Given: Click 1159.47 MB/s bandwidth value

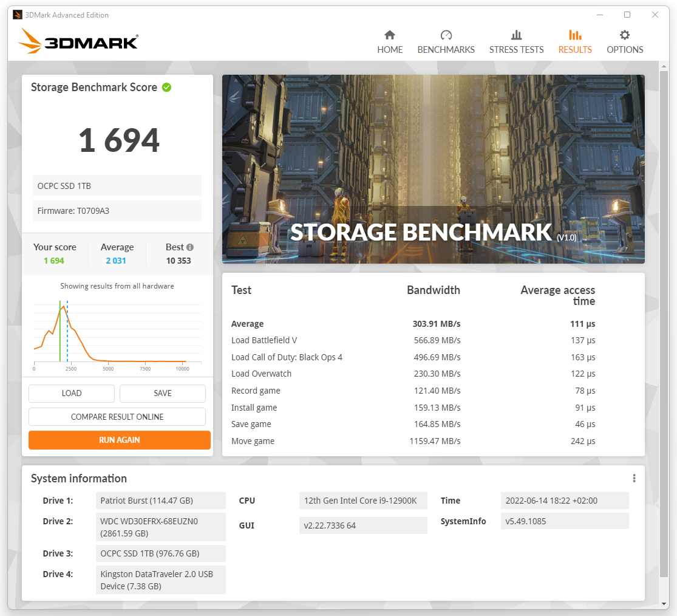Looking at the screenshot, I should 435,441.
